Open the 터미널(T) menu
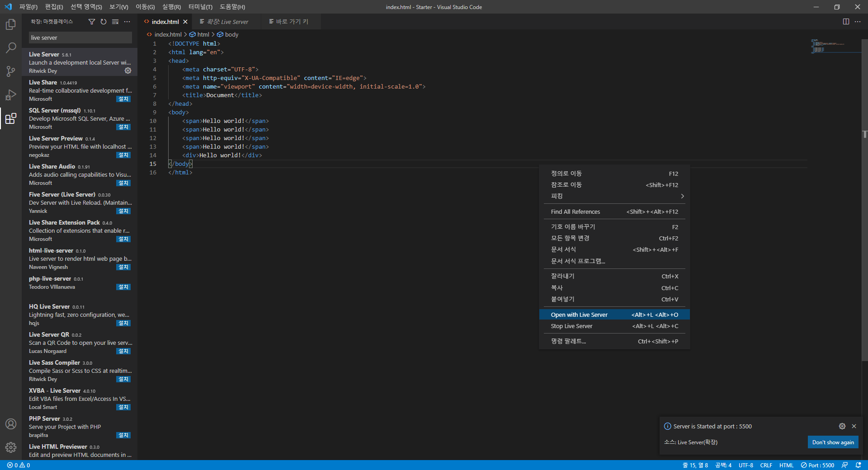This screenshot has width=868, height=470. [200, 7]
